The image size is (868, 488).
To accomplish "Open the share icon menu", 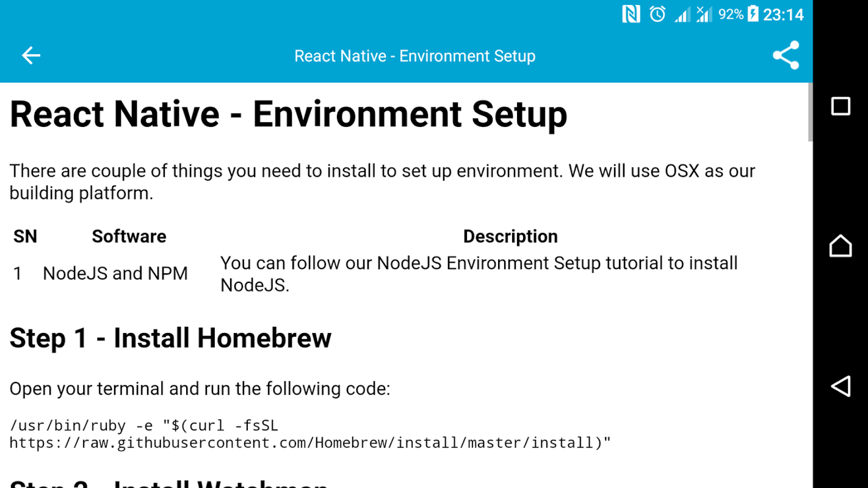I will tap(786, 56).
